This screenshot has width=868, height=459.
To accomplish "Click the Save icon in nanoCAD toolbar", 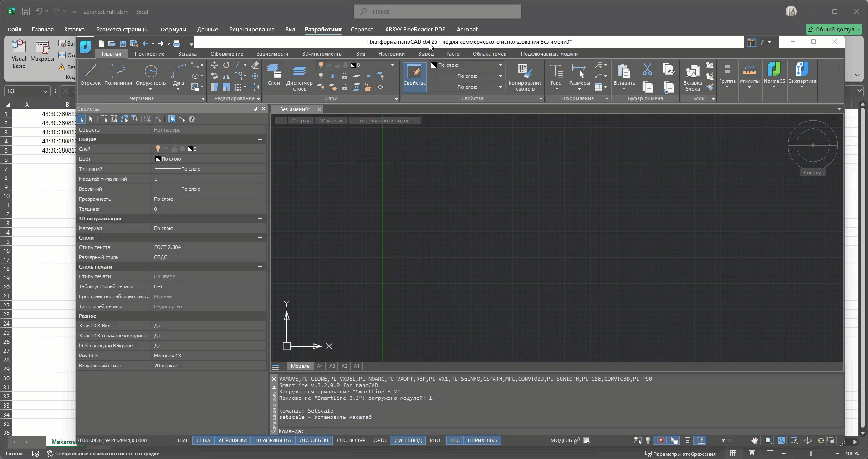I will click(x=123, y=44).
